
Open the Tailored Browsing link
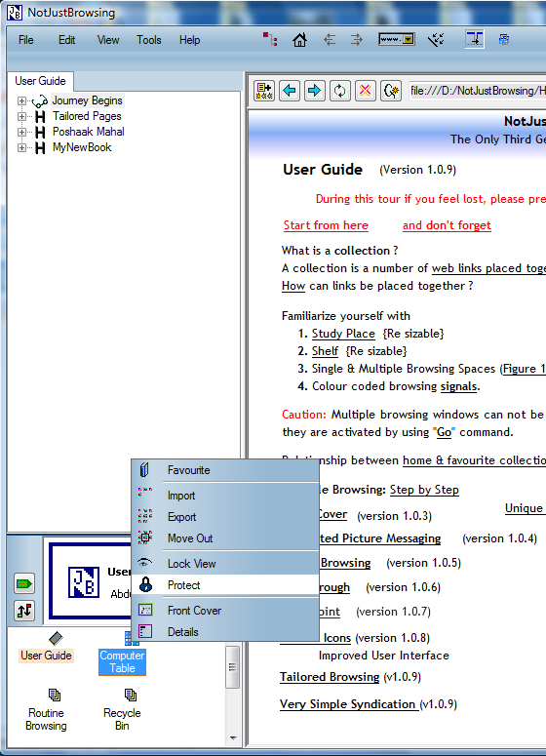pos(330,677)
